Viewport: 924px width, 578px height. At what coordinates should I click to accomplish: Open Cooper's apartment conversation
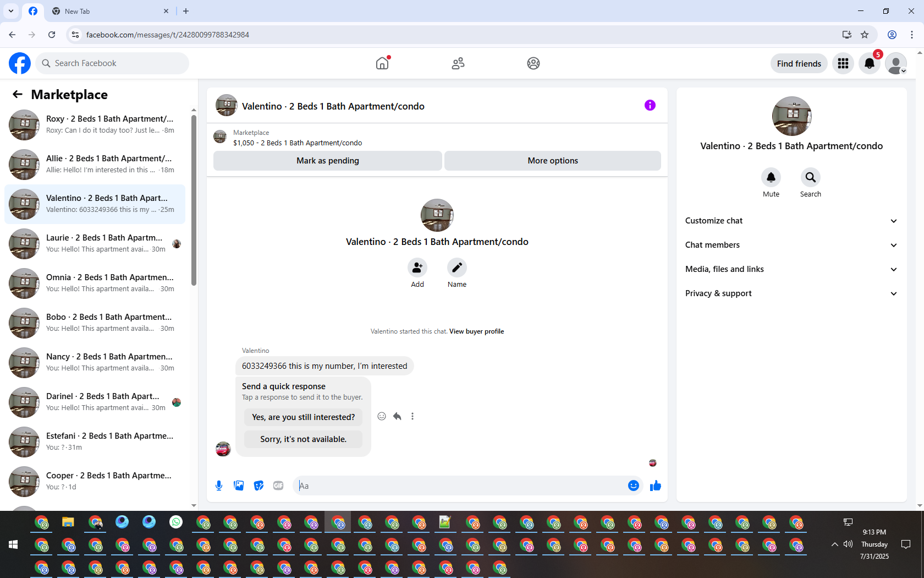click(95, 481)
